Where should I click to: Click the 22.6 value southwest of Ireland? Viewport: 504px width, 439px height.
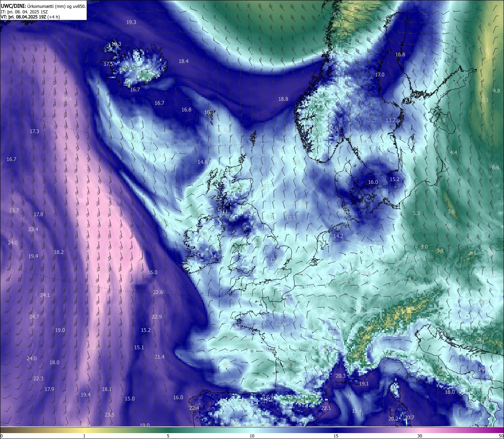click(158, 293)
